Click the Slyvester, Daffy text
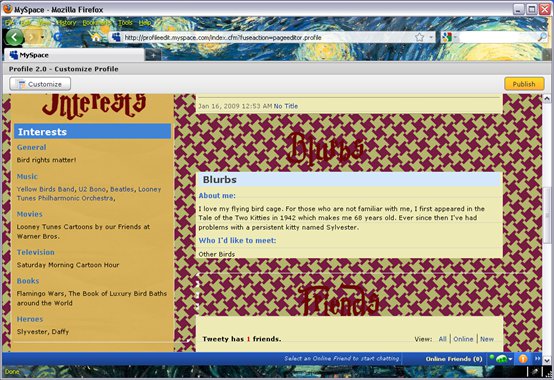The height and width of the screenshot is (380, 554). point(43,332)
